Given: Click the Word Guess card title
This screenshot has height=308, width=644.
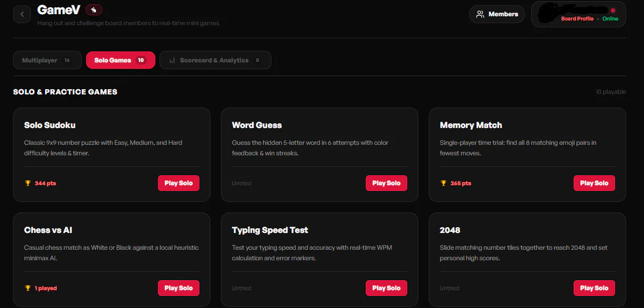Looking at the screenshot, I should coord(257,125).
